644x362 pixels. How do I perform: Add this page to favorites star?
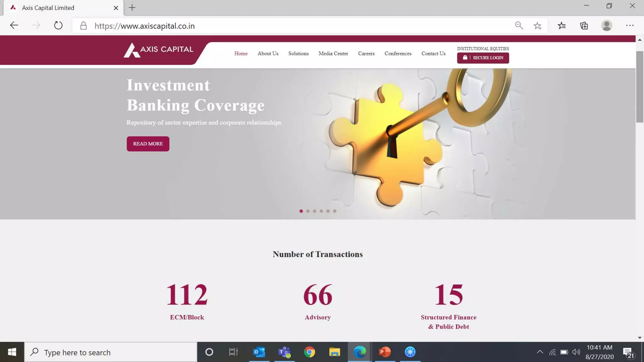click(x=537, y=26)
